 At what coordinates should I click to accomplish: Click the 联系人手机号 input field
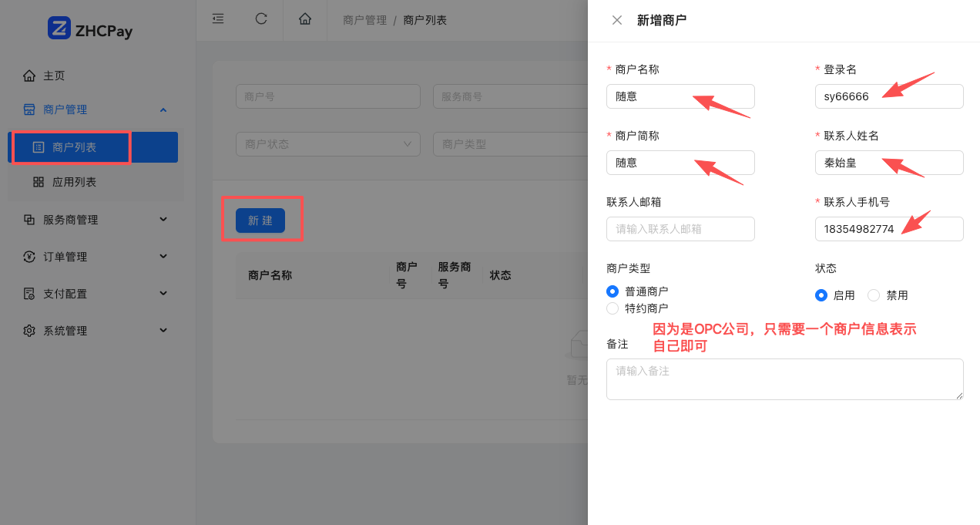pos(889,229)
